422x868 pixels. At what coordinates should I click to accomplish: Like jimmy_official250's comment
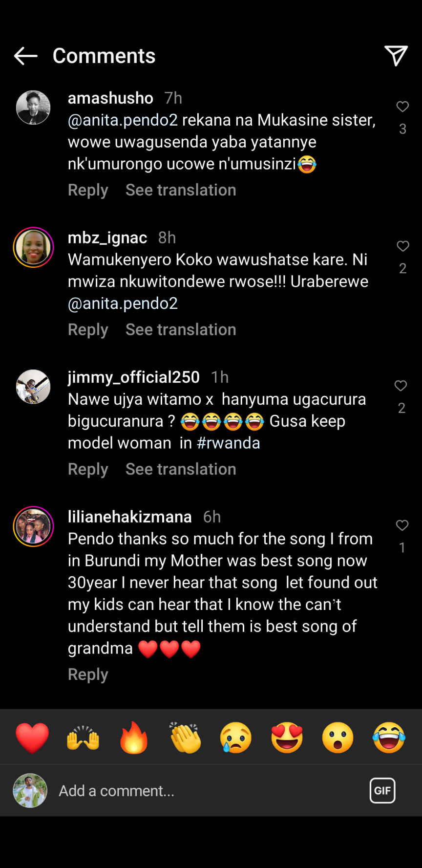tap(401, 386)
